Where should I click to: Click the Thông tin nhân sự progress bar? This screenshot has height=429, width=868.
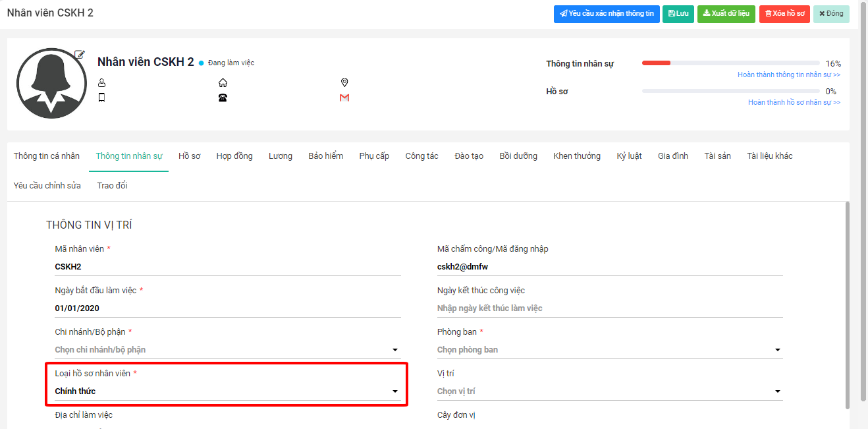[x=730, y=63]
